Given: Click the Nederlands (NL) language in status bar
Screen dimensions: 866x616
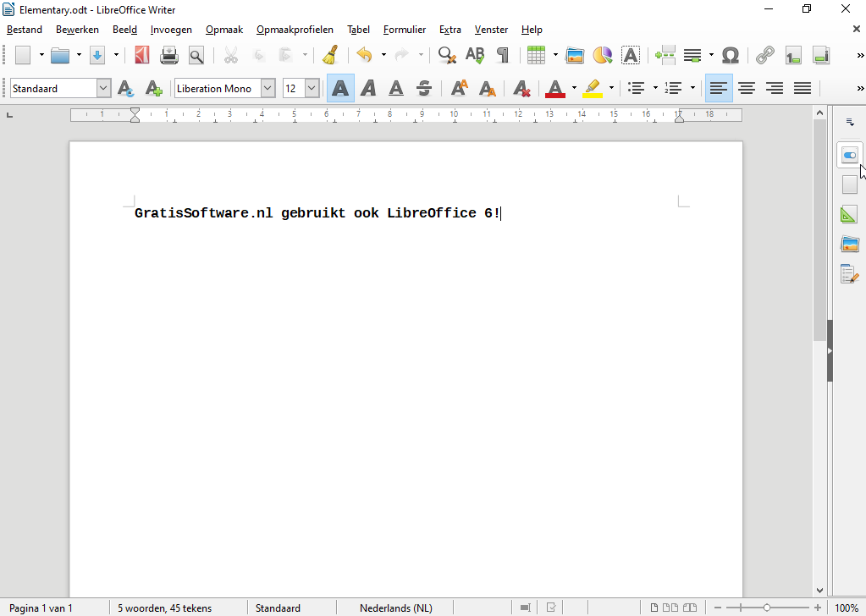Looking at the screenshot, I should point(395,608).
